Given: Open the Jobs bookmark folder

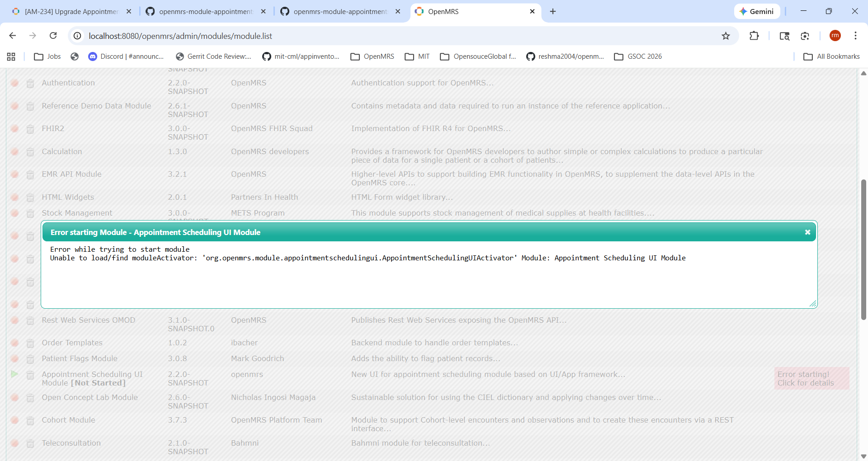Looking at the screenshot, I should coord(48,56).
